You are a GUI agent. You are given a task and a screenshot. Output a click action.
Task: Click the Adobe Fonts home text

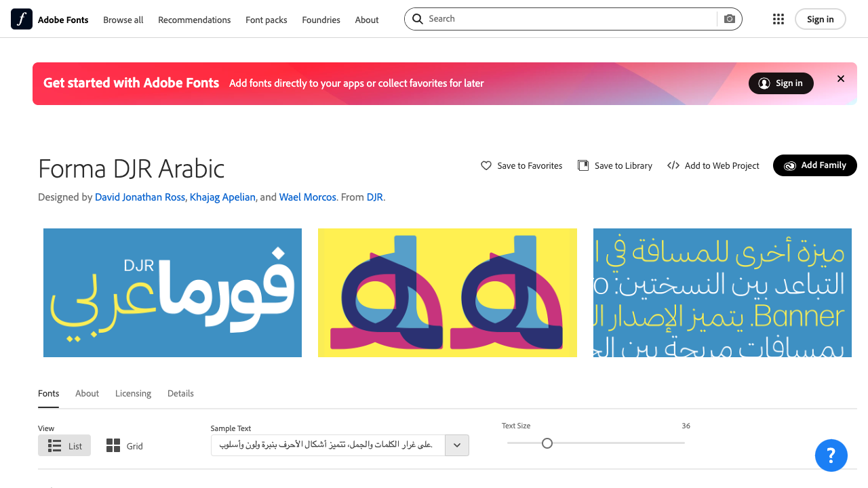pyautogui.click(x=63, y=20)
